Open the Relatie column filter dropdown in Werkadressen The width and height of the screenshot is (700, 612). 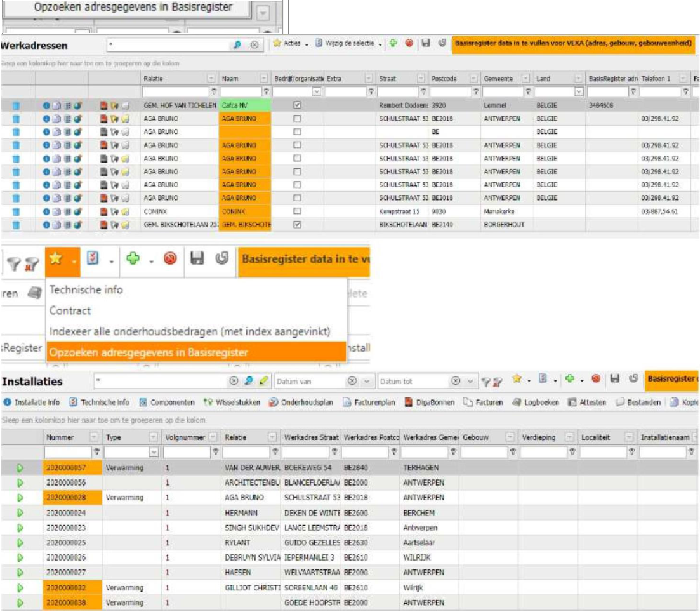tap(211, 79)
